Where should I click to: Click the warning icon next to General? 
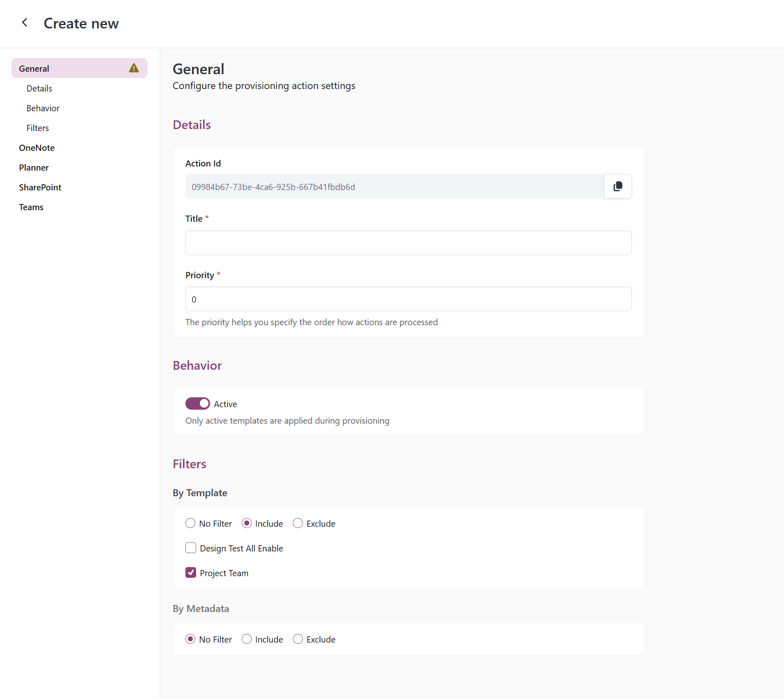click(x=134, y=68)
